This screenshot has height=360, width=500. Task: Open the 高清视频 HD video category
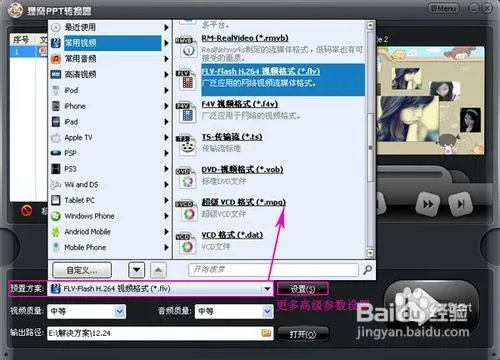[110, 74]
